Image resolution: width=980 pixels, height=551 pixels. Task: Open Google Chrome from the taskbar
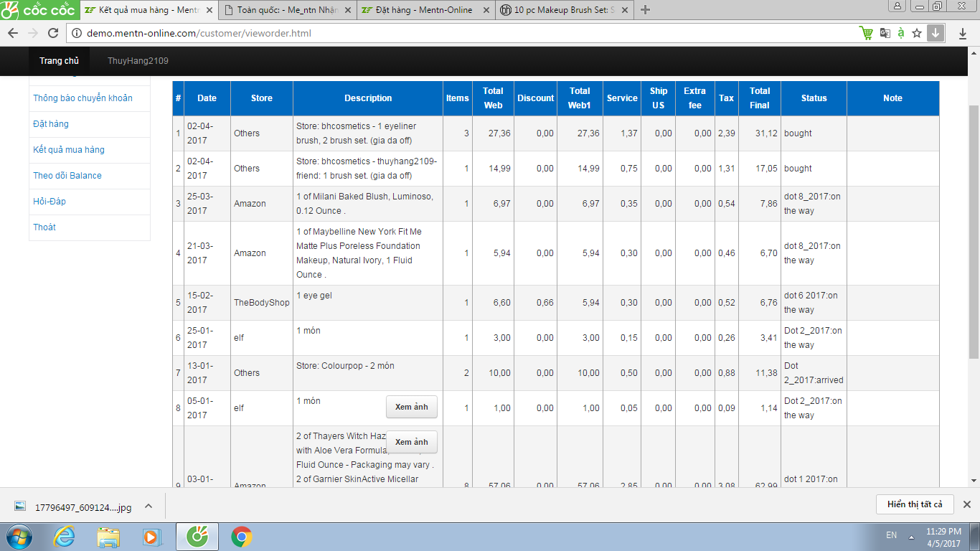241,536
